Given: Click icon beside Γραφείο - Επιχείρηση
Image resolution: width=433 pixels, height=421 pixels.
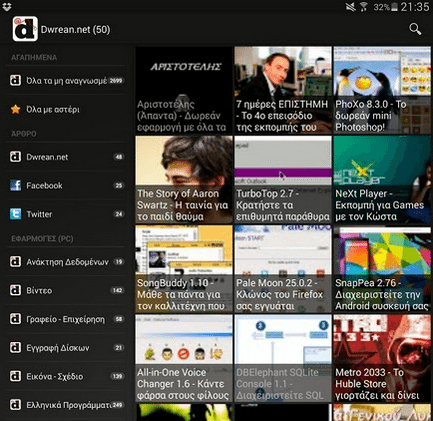Looking at the screenshot, I should 15,319.
